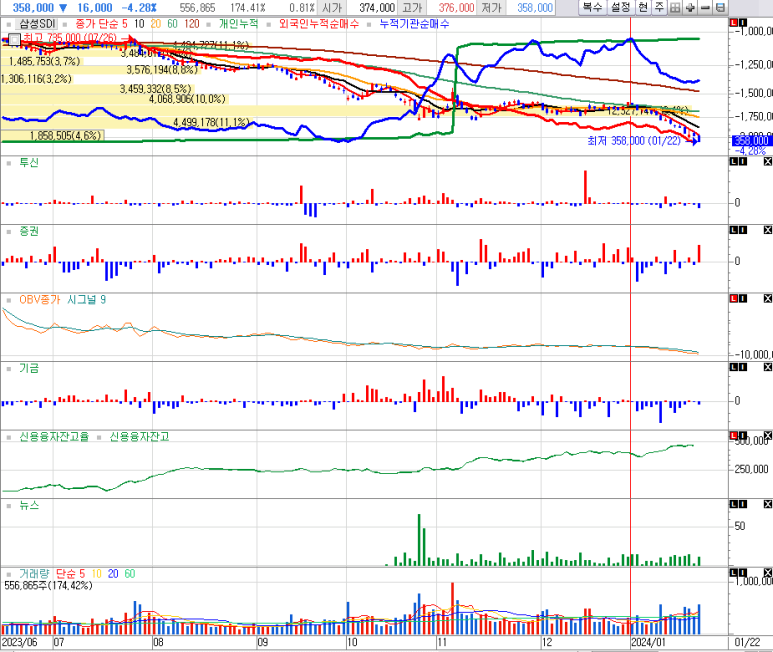Toggle the L icon in the 증권 panel
Screen dimensions: 773x652
tap(734, 230)
